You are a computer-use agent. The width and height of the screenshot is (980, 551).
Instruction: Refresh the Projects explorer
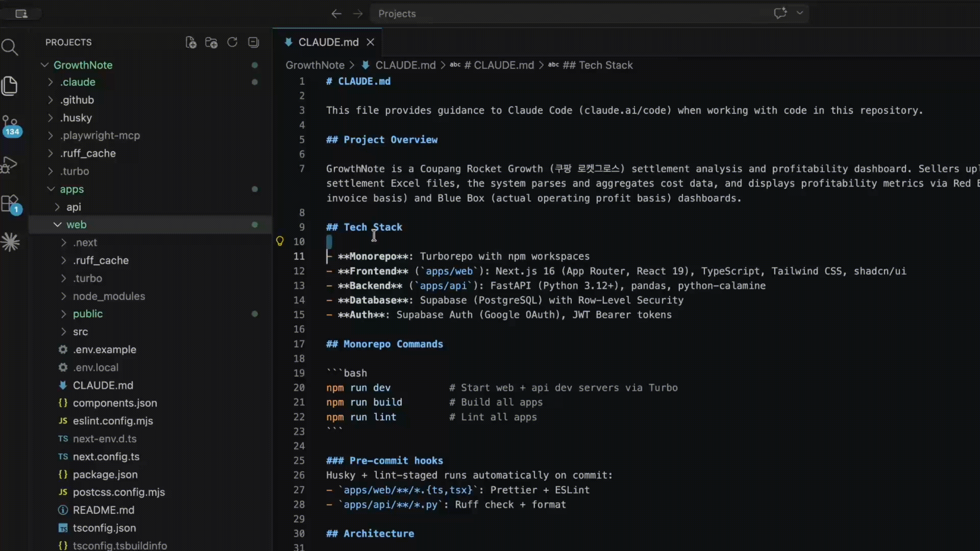[232, 42]
